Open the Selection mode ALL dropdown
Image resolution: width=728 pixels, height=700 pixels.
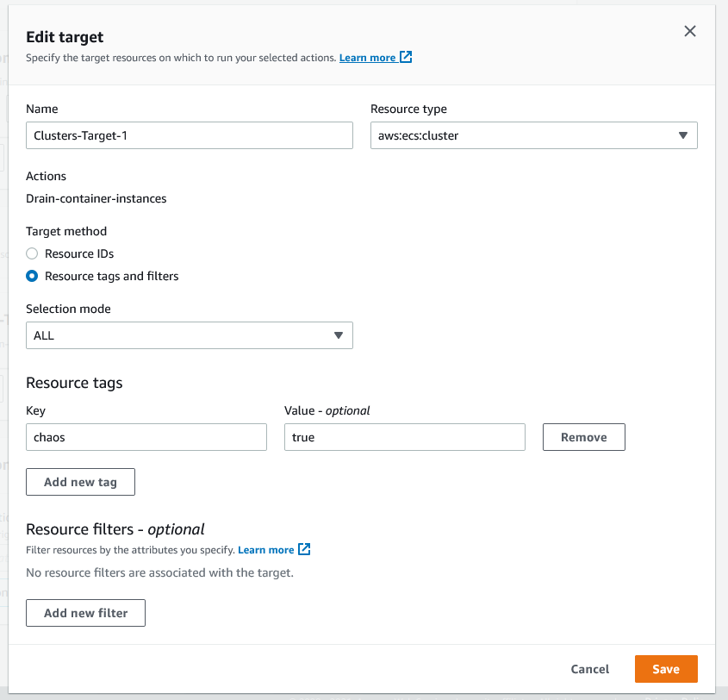(x=190, y=335)
